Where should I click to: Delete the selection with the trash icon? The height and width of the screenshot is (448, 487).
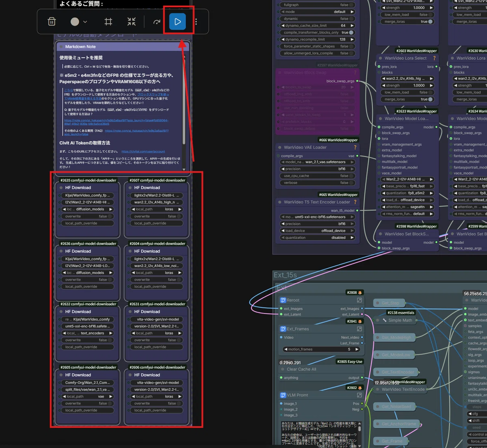[x=52, y=22]
